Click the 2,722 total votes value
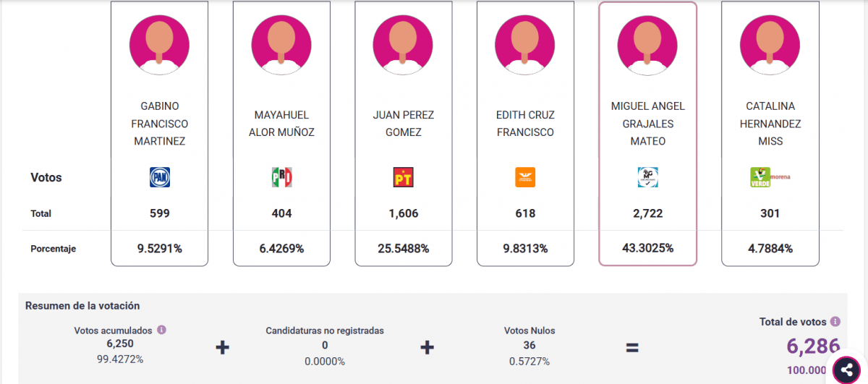868x384 pixels. [x=647, y=213]
